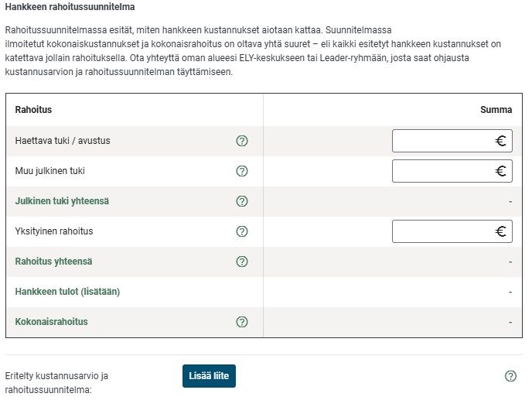The image size is (532, 407).
Task: Click help icon for Eritelty kustannusarvio attachment
Action: 510,376
